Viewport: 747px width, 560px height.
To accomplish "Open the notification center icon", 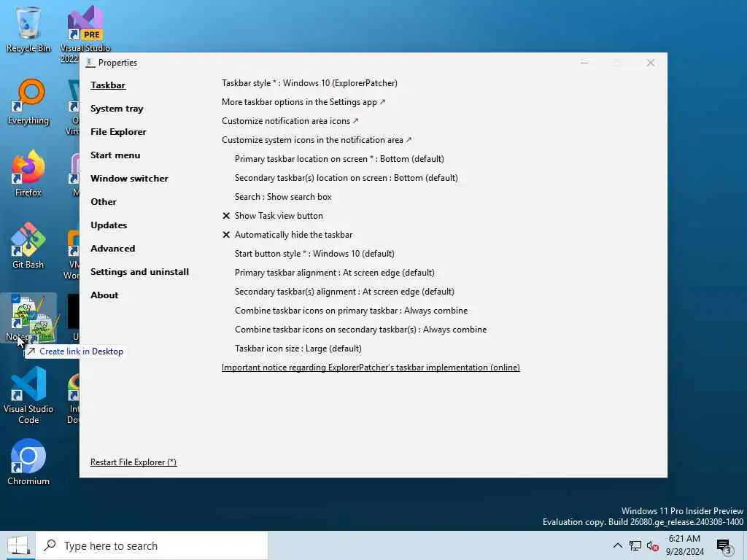I will click(x=724, y=546).
